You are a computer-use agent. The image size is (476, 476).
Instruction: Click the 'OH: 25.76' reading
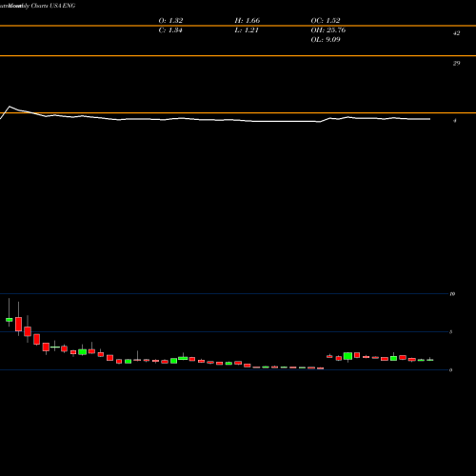point(328,30)
